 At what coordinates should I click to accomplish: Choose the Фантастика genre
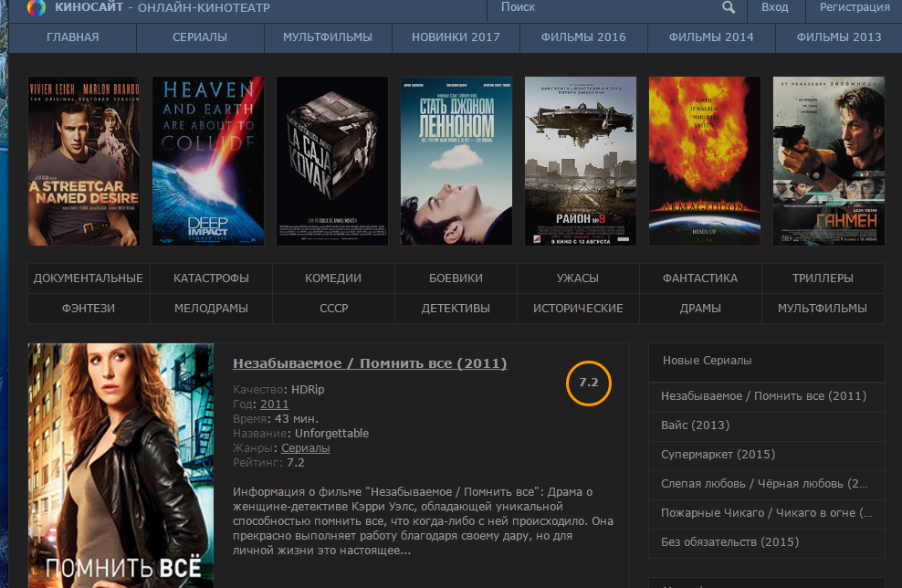point(700,278)
